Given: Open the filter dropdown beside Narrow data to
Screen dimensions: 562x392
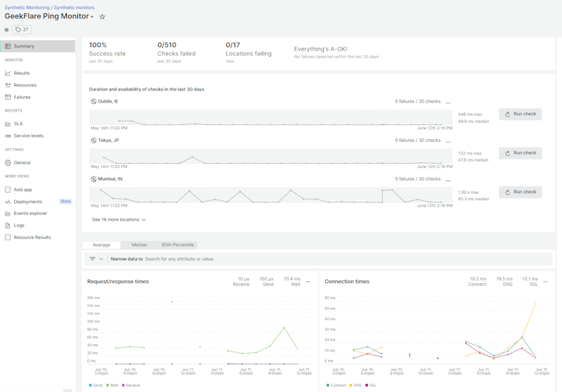Looking at the screenshot, I should [96, 259].
